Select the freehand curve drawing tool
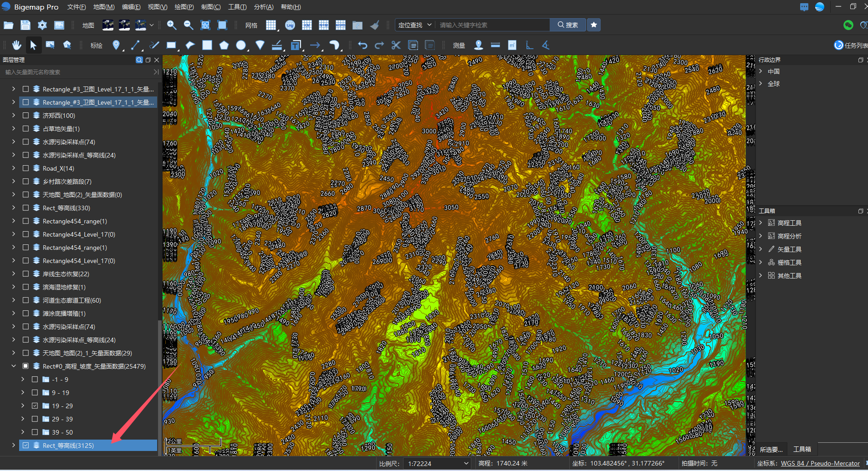The height and width of the screenshot is (471, 868). (x=154, y=45)
